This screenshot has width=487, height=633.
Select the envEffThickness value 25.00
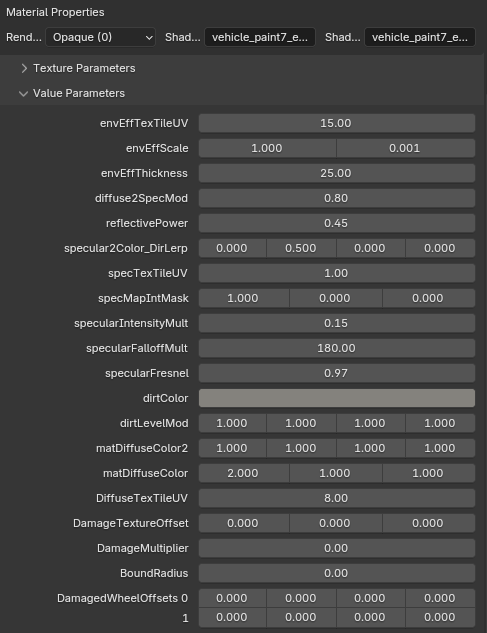(x=337, y=173)
